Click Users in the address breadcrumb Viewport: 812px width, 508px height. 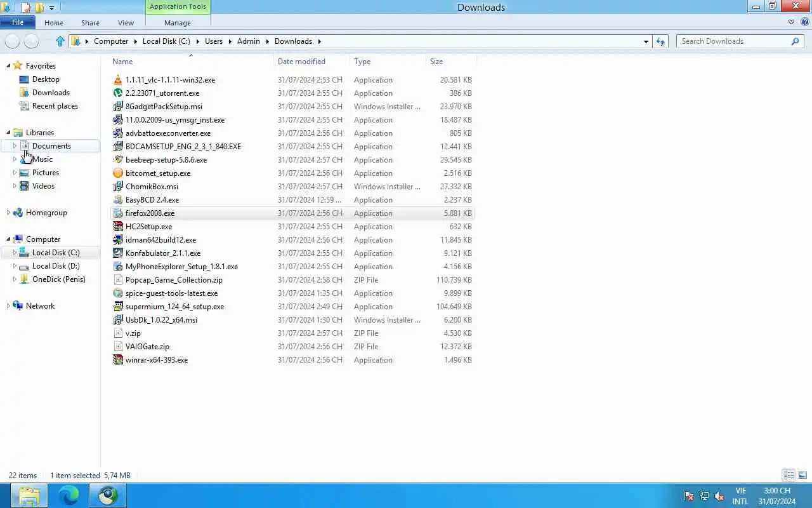(214, 41)
